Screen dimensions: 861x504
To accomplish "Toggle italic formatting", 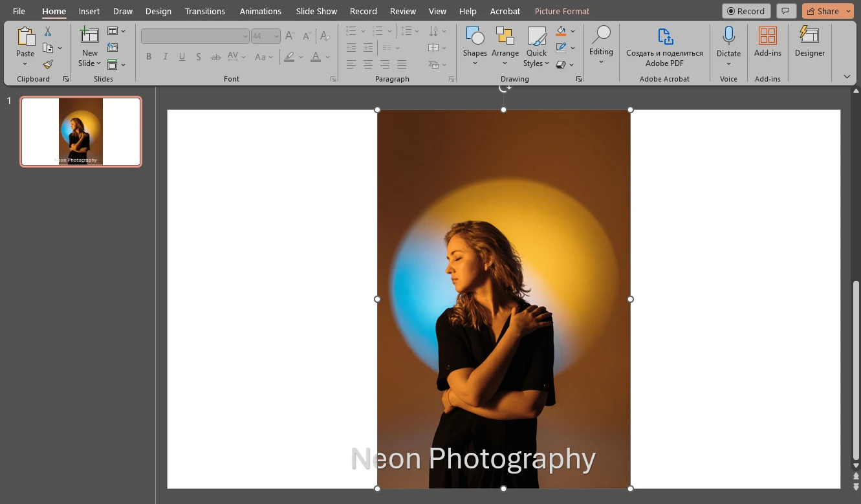I will pos(164,57).
